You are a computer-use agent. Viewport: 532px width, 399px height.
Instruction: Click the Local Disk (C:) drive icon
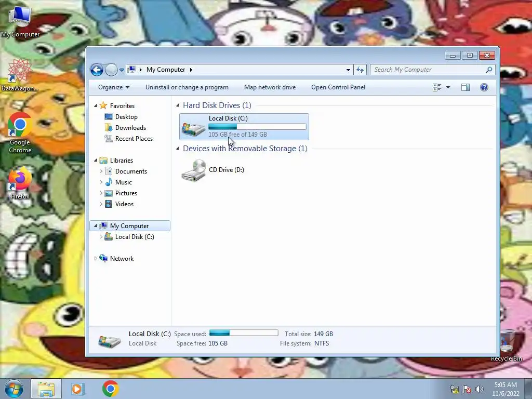coord(193,129)
